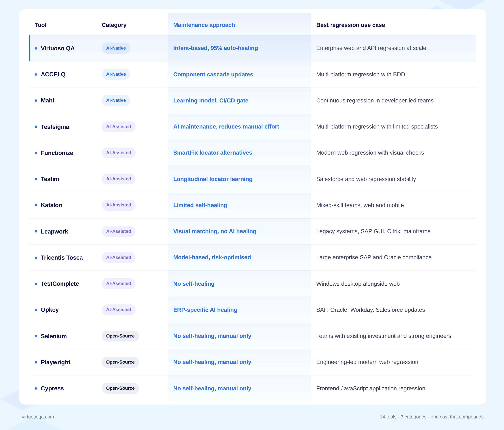This screenshot has height=430, width=504.
Task: Click 'Windows desktop alongside web'
Action: [x=358, y=284]
